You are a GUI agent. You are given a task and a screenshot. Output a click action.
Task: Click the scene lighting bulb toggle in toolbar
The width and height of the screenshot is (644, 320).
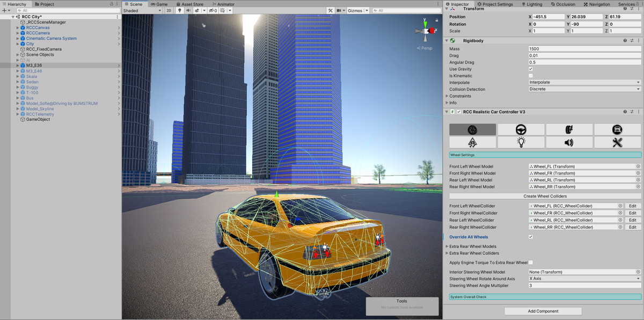click(180, 10)
